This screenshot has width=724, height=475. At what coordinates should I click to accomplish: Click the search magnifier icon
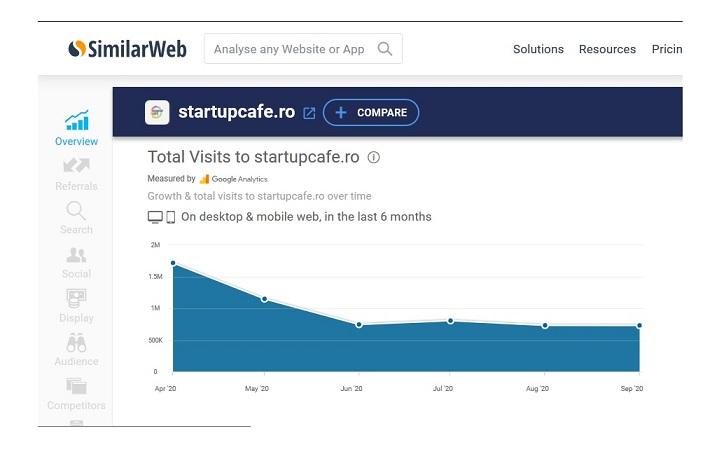(385, 49)
